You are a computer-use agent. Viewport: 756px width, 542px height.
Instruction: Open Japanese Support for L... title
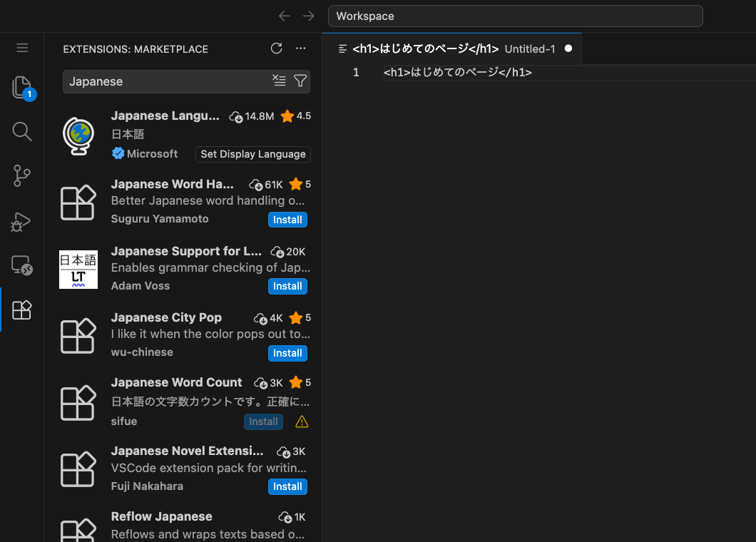coord(186,251)
